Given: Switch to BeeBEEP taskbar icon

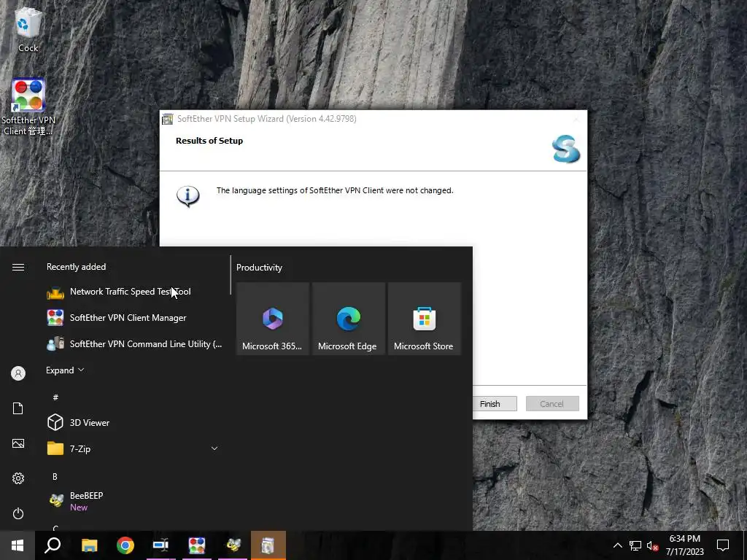Looking at the screenshot, I should (x=233, y=545).
